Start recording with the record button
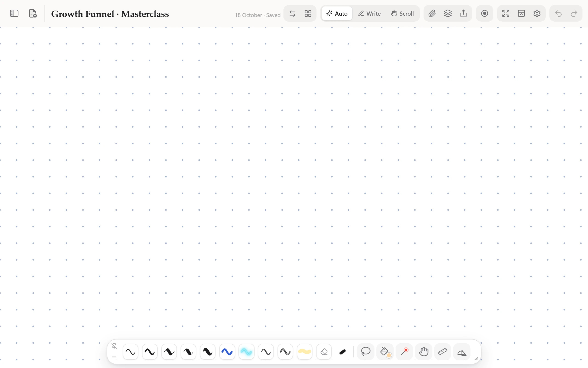 (484, 13)
